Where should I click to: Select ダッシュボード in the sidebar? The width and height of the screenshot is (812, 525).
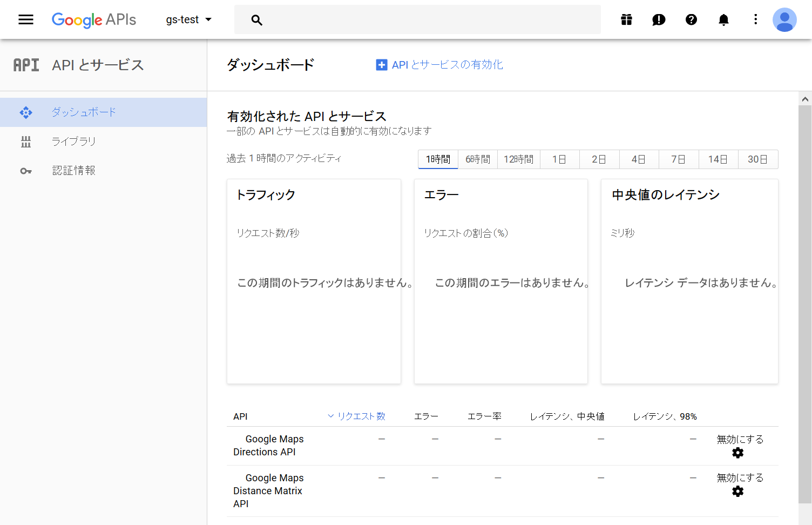(104, 112)
